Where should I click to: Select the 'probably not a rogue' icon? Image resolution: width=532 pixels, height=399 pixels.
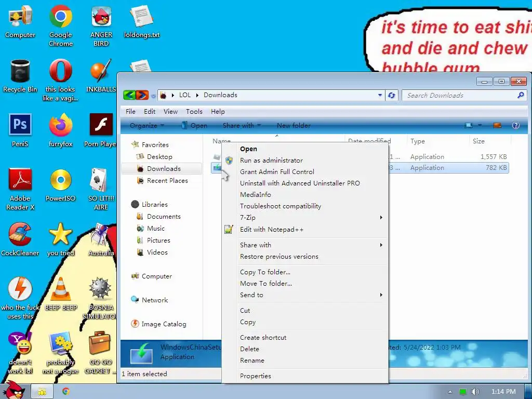click(61, 353)
